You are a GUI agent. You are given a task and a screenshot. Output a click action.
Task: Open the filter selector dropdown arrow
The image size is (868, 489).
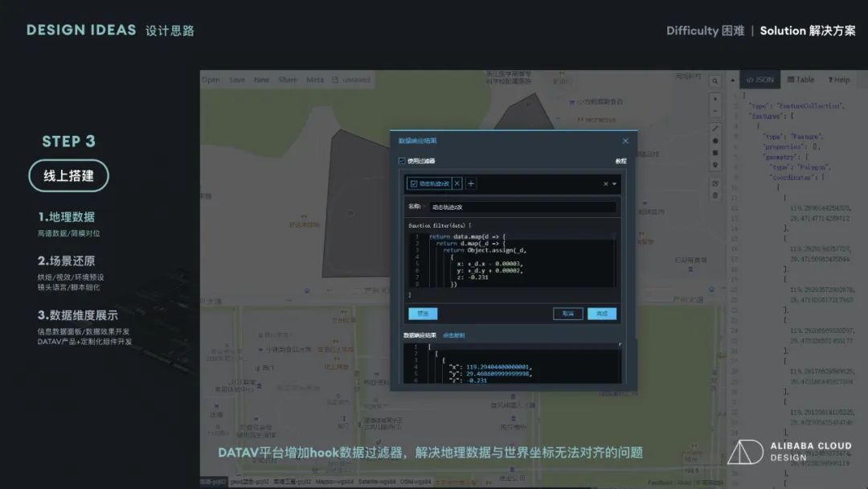coord(615,184)
